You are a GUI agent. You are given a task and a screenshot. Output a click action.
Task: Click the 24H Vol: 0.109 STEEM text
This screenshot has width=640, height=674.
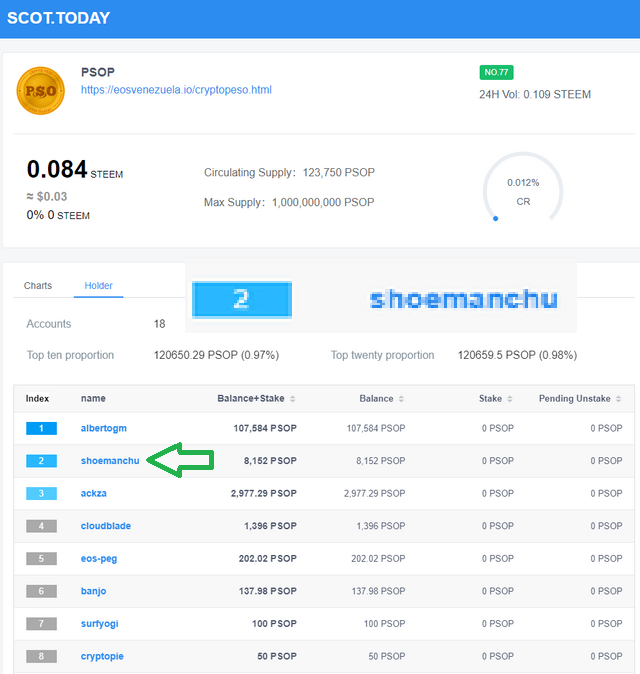click(x=535, y=95)
